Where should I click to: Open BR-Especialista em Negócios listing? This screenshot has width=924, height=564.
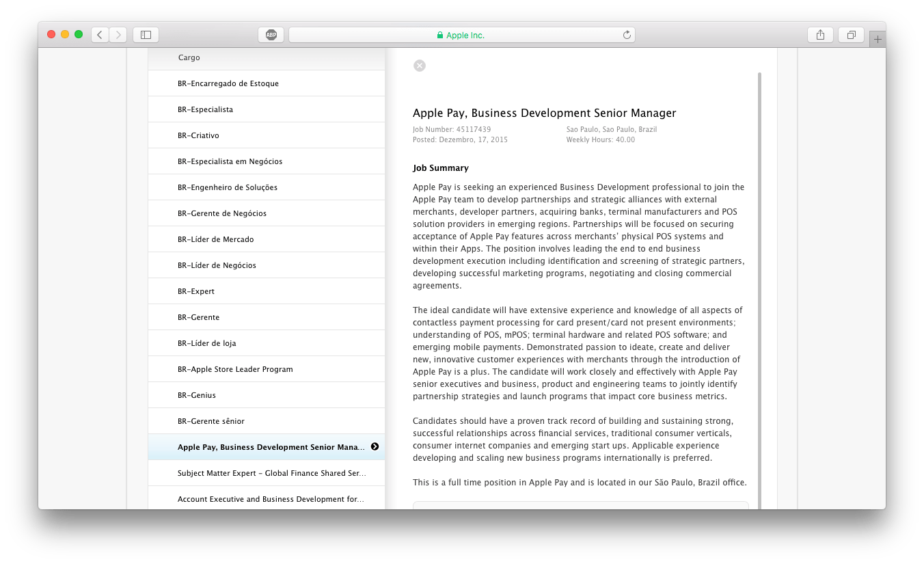[x=267, y=161]
